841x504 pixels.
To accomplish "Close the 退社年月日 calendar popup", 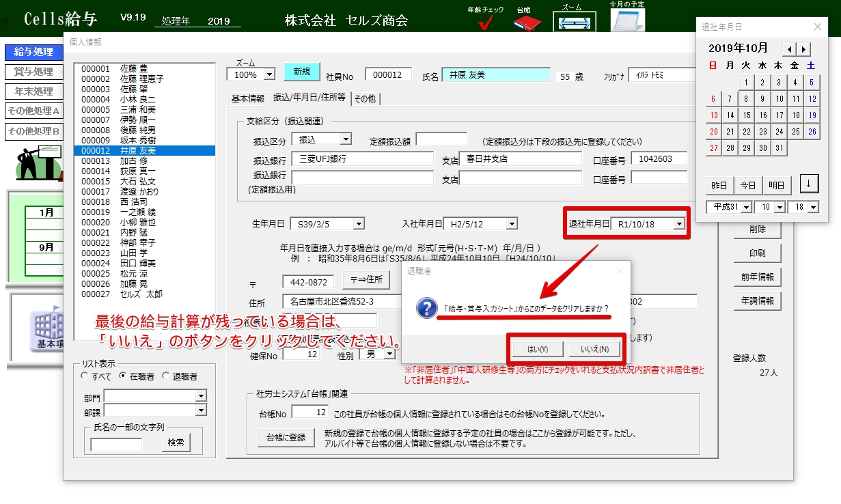I will click(818, 27).
